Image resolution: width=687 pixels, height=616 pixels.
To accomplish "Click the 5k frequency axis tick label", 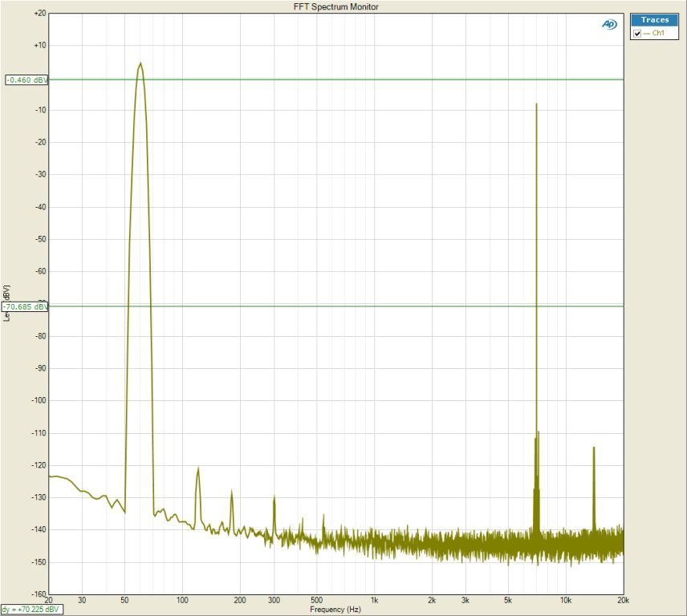I will click(508, 600).
